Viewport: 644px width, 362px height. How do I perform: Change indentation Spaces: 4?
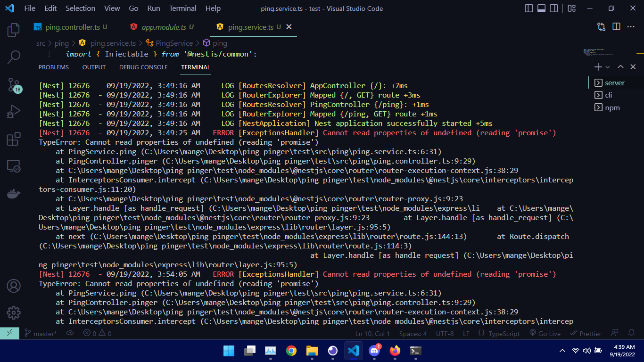click(413, 333)
